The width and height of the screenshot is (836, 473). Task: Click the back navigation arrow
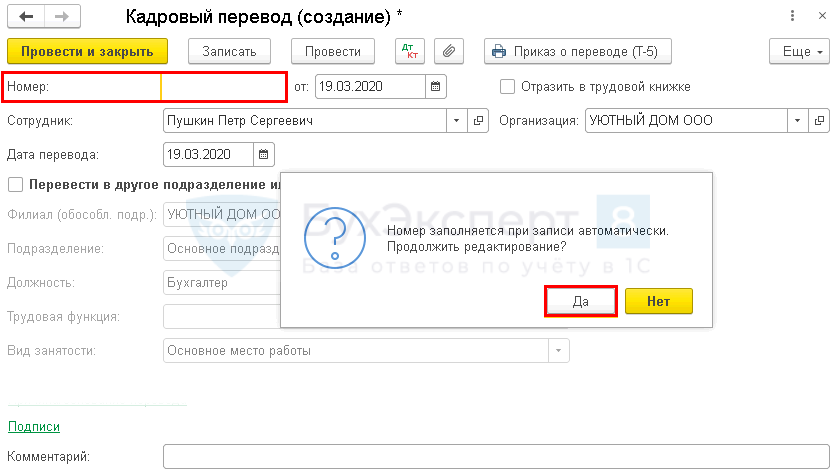click(x=25, y=17)
